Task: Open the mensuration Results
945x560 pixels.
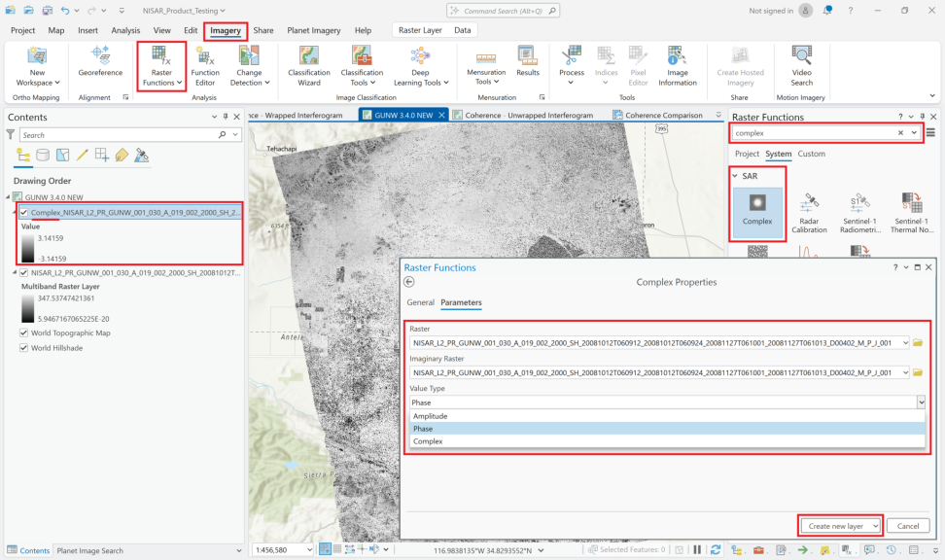Action: click(x=527, y=61)
